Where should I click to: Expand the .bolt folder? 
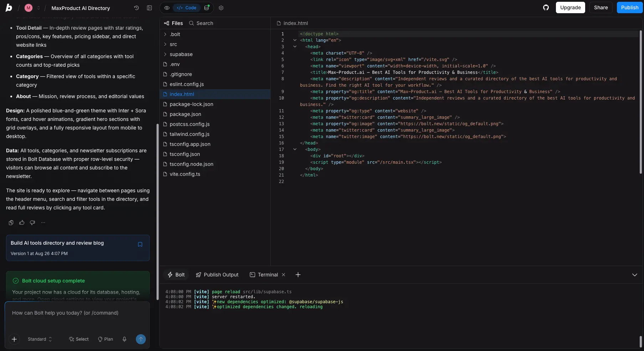tap(215, 34)
